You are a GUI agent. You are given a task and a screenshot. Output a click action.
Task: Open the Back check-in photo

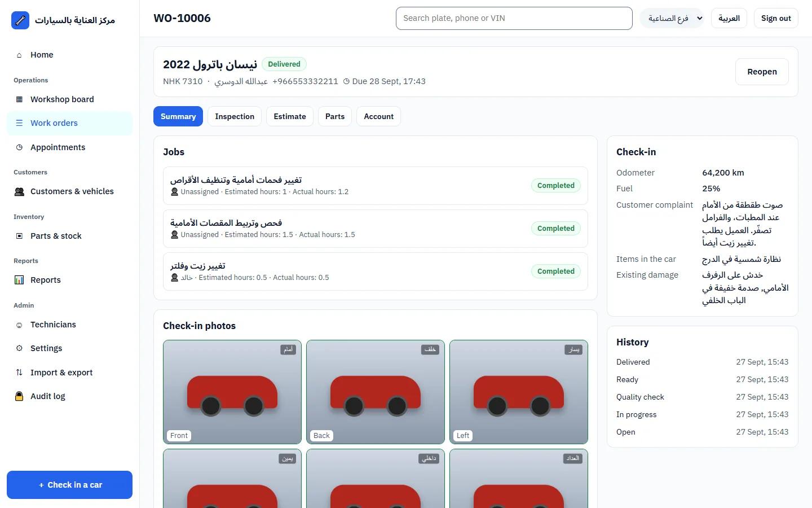coord(376,392)
